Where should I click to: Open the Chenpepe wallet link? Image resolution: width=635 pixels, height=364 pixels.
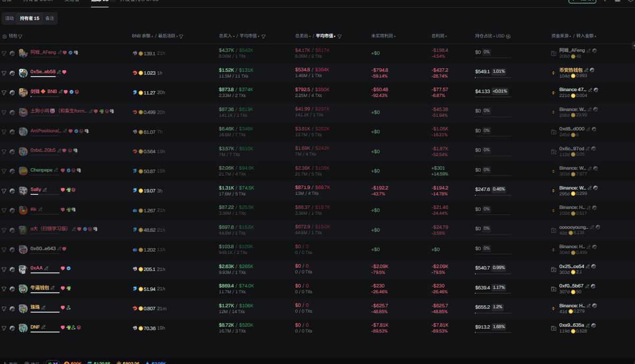pyautogui.click(x=41, y=170)
